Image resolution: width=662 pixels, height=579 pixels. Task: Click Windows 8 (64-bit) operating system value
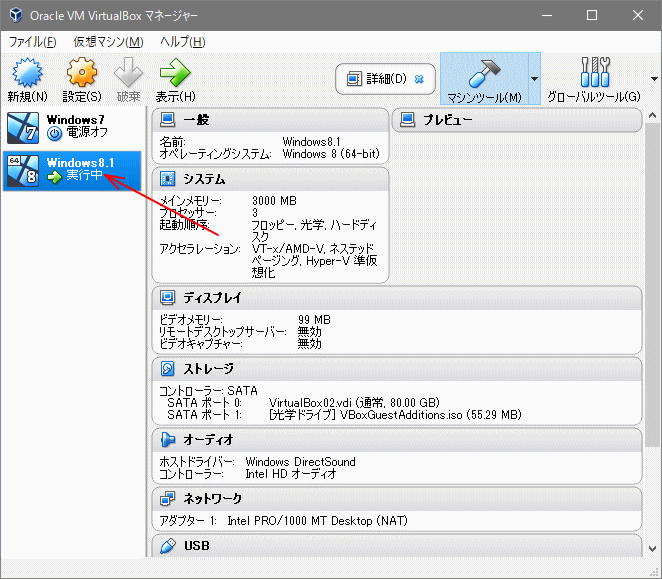pyautogui.click(x=331, y=154)
